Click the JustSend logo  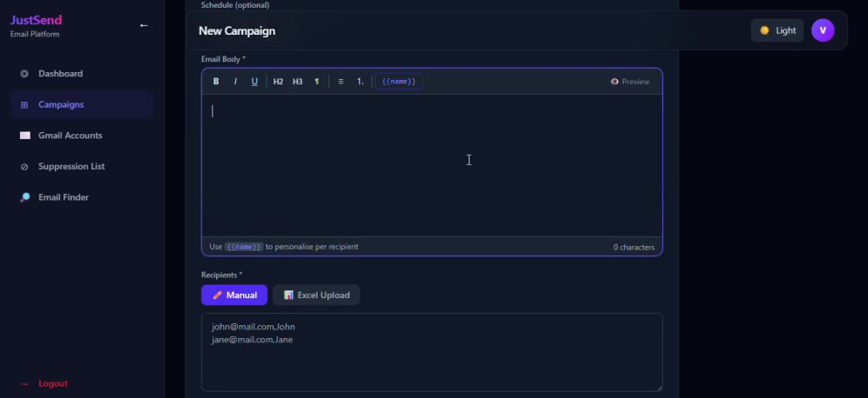point(36,21)
